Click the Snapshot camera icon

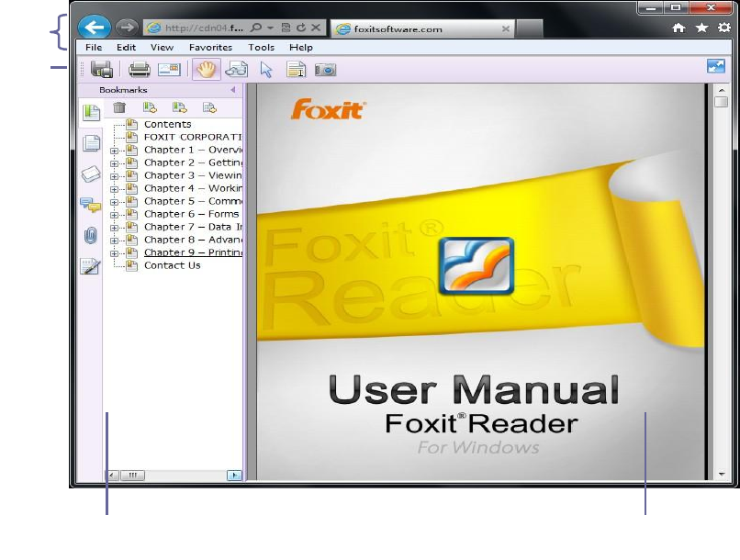[326, 71]
